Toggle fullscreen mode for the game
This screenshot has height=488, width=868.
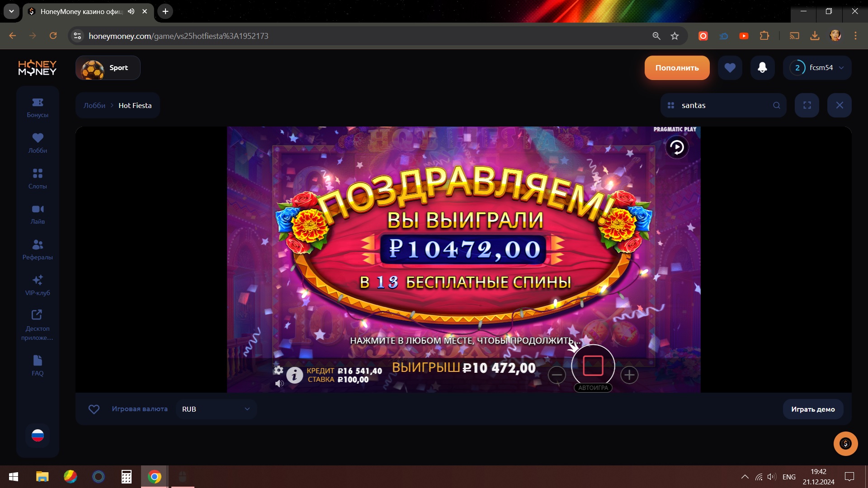pyautogui.click(x=807, y=105)
